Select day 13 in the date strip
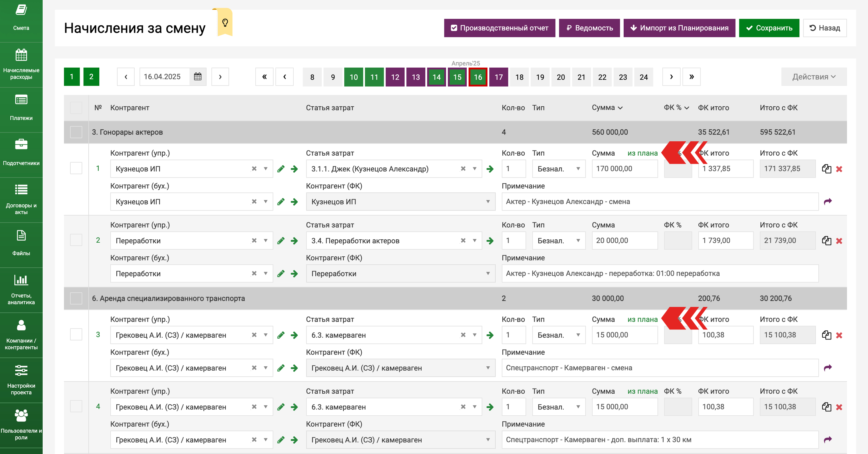 [x=416, y=77]
